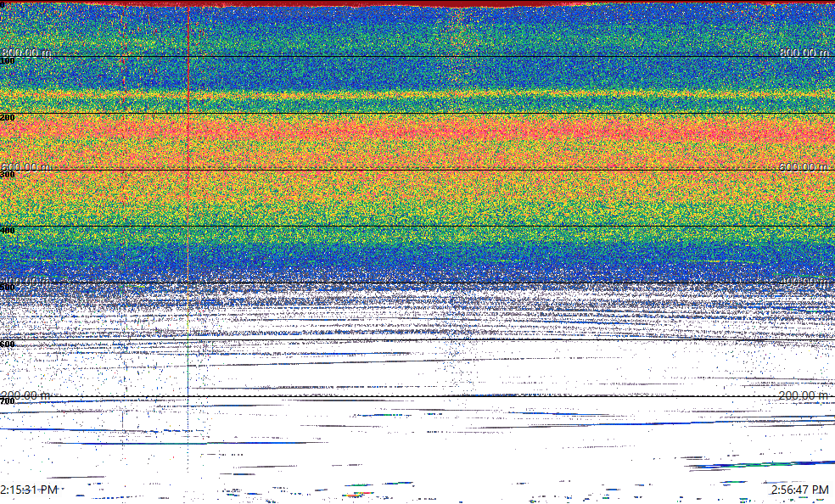835x504 pixels.
Task: Click the 2:56:47 PM end timestamp
Action: (800, 490)
